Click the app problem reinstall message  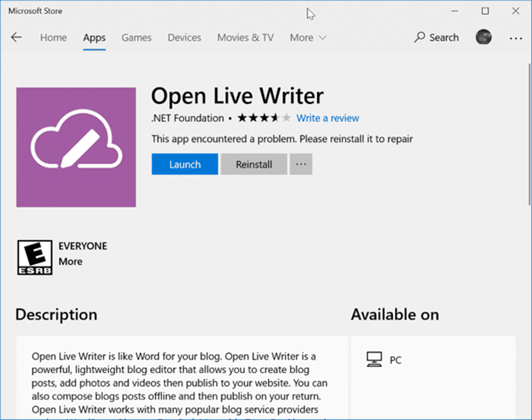click(x=282, y=139)
